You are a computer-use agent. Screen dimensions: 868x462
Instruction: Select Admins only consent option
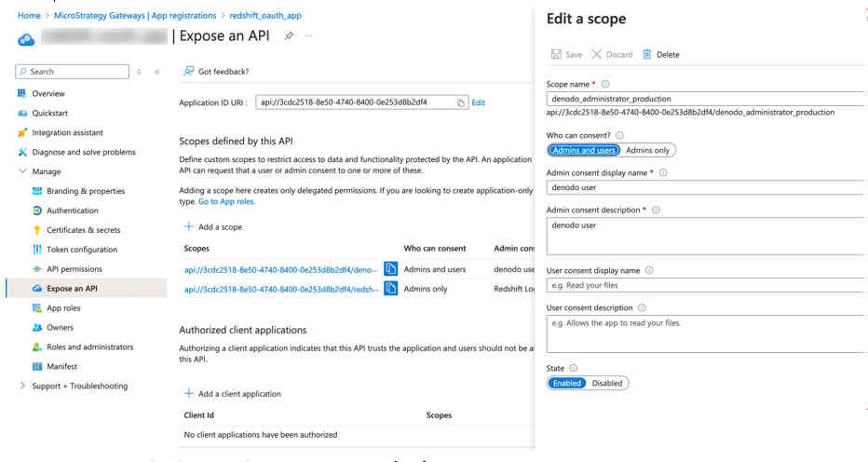click(647, 150)
